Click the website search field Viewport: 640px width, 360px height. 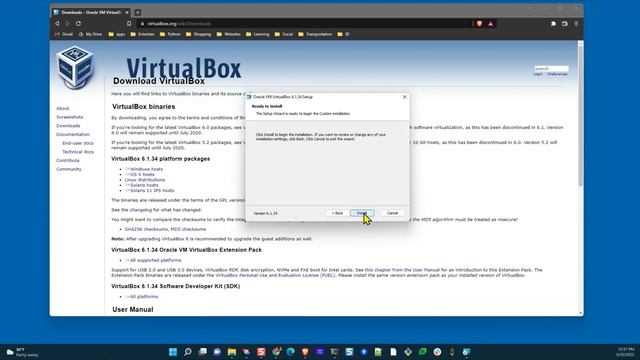point(551,69)
